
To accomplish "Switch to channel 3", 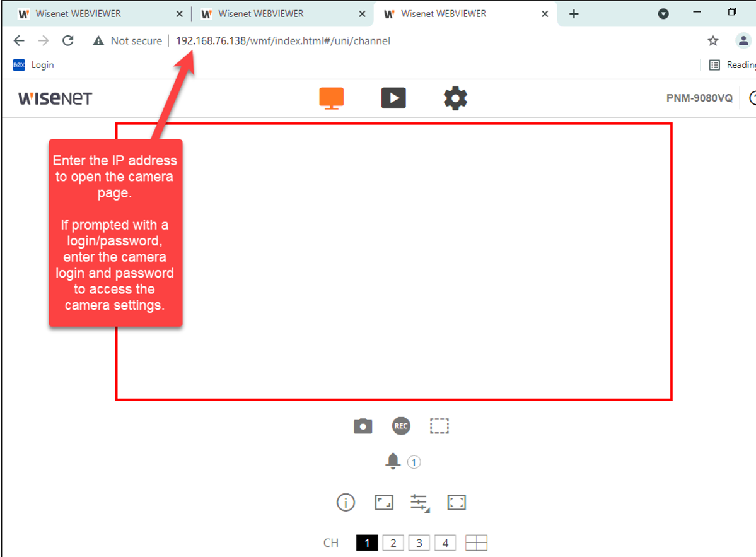I will (419, 543).
